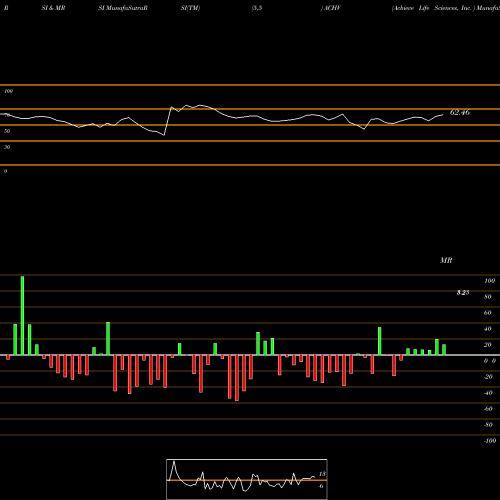Click the RSI axis label 100
Viewport: 500px width, 500px height.
(x=8, y=91)
